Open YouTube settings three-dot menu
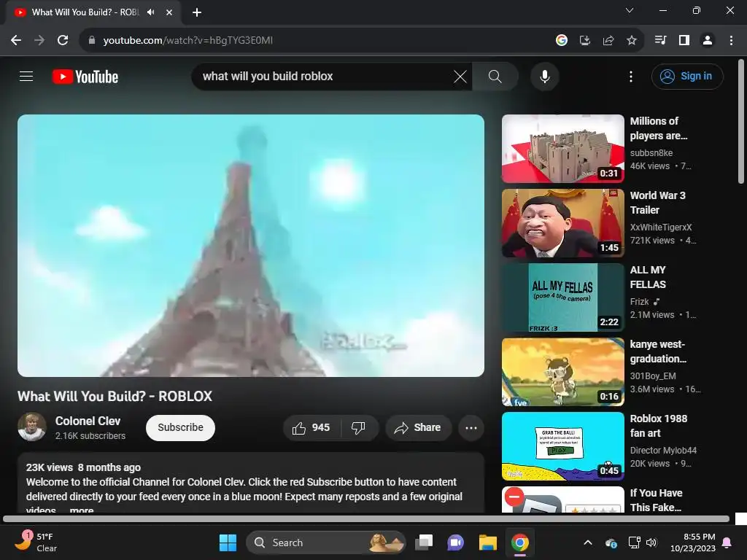 point(631,76)
